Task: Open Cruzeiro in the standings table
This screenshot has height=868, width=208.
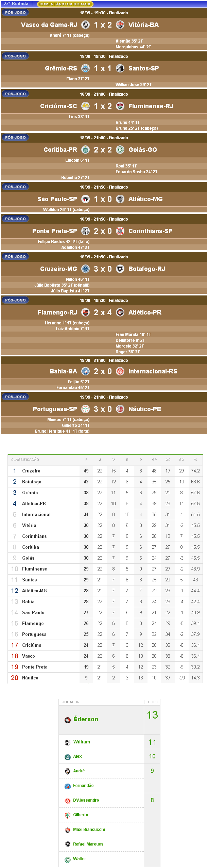Action: [x=31, y=471]
